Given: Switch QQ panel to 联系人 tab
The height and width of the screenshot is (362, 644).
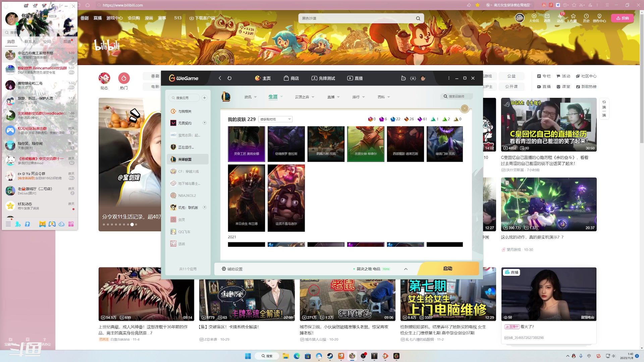Looking at the screenshot, I should point(30,42).
